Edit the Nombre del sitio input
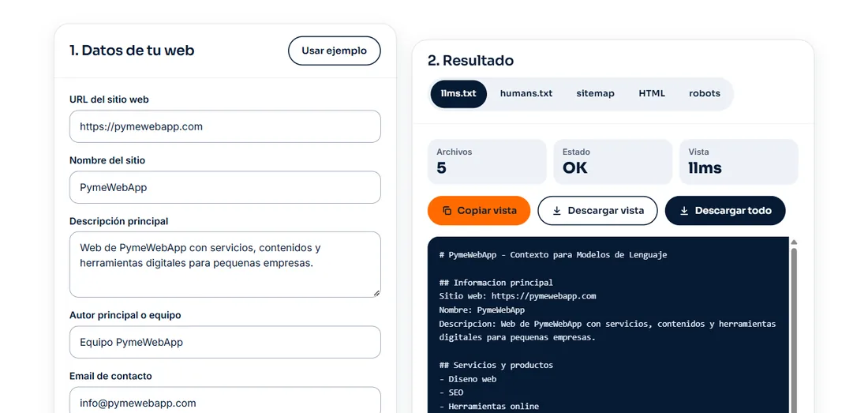Image resolution: width=868 pixels, height=413 pixels. coord(225,188)
